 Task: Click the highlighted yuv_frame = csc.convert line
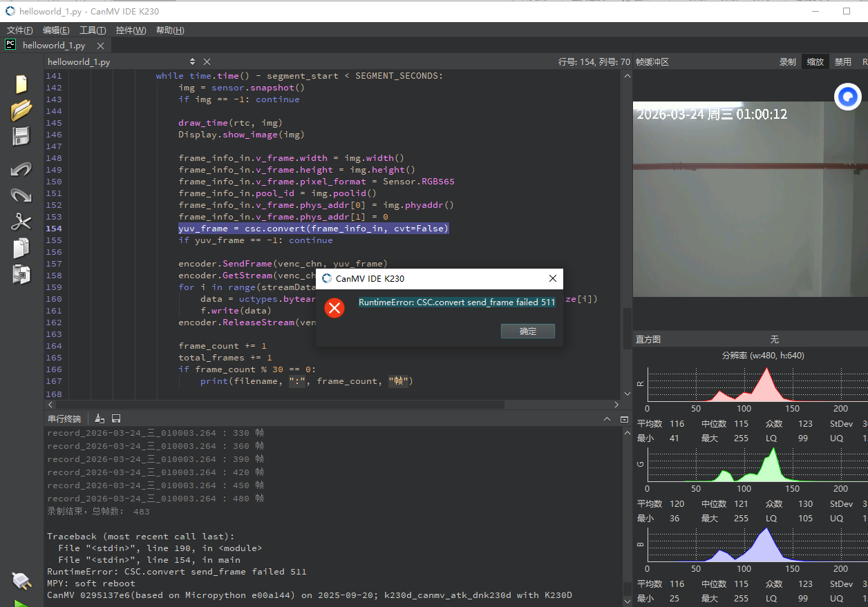314,229
